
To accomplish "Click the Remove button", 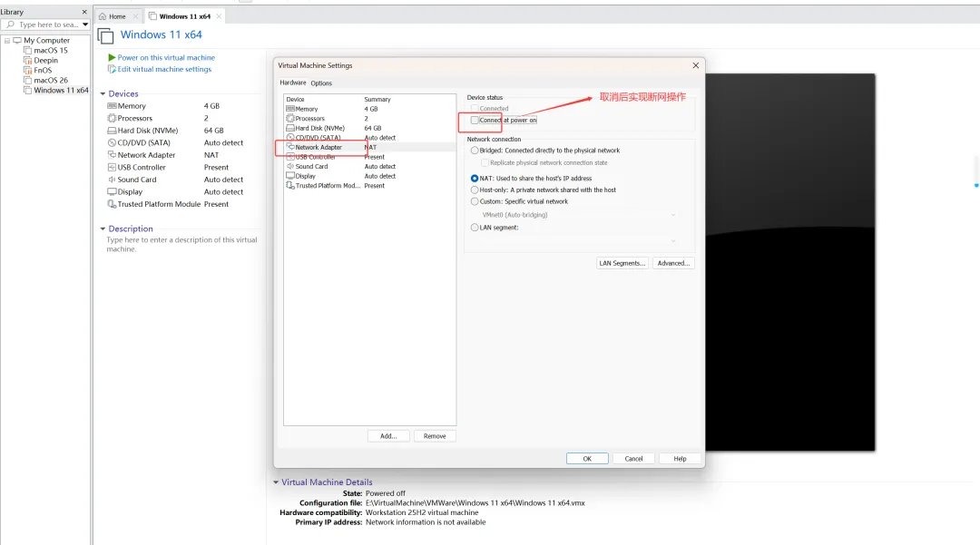I will click(x=435, y=436).
